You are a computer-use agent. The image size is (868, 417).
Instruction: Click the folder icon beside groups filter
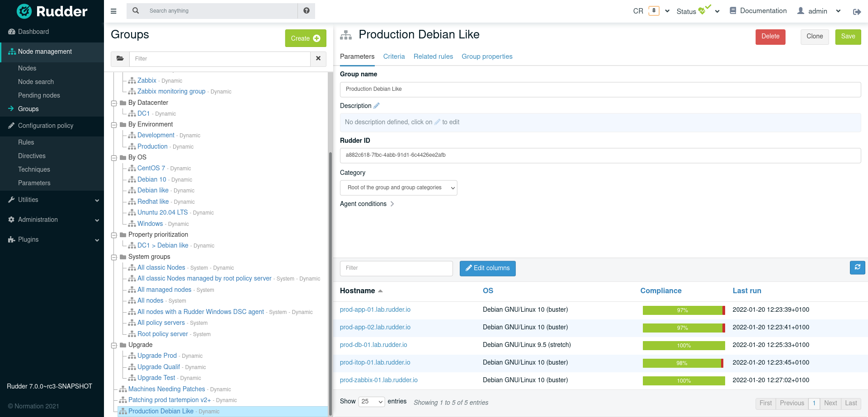pyautogui.click(x=120, y=59)
